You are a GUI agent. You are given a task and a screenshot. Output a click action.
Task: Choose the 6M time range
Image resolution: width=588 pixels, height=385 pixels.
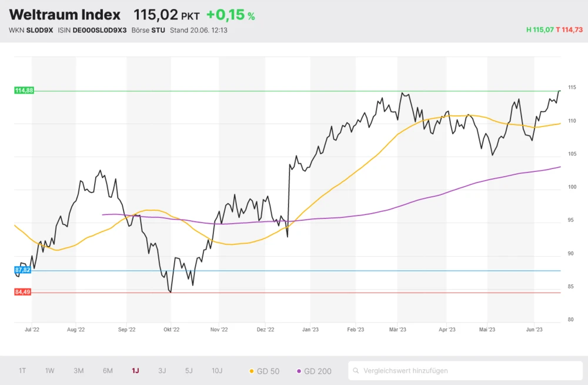(108, 370)
